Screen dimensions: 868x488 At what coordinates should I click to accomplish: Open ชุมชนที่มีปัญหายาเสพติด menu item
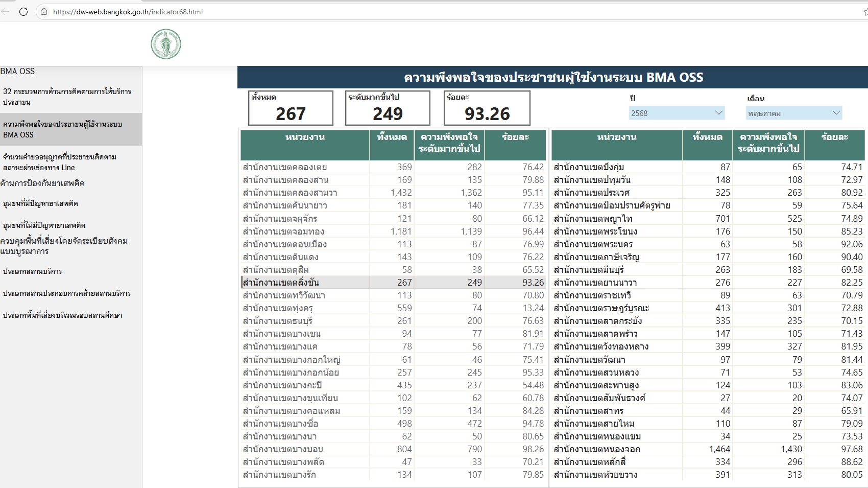(71, 203)
